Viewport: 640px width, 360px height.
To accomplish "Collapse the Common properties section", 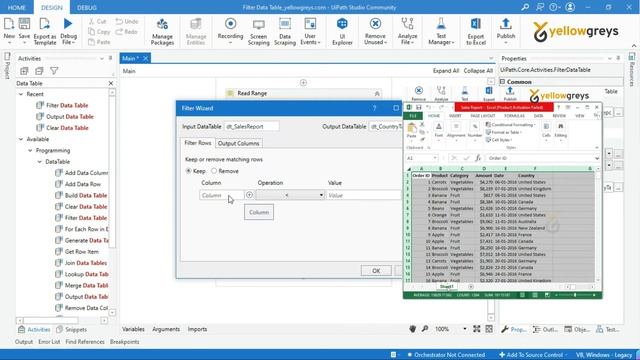I will (x=503, y=82).
